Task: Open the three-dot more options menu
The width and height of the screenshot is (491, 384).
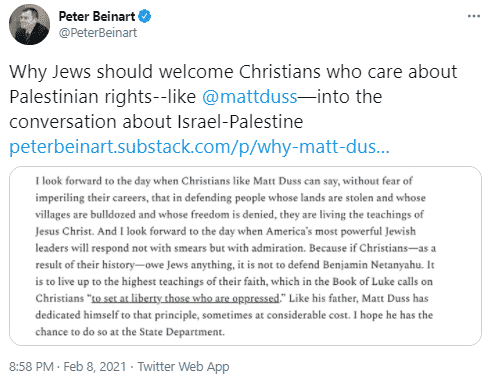Action: [474, 16]
